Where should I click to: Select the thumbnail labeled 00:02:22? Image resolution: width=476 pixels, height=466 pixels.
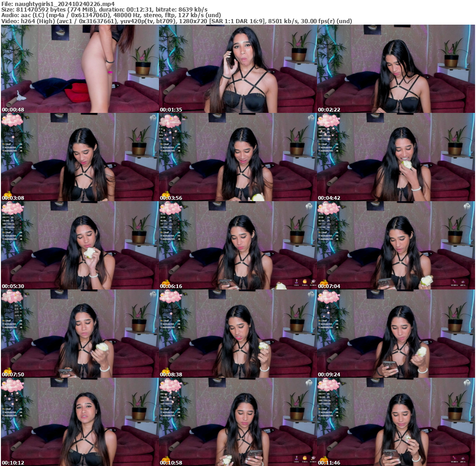click(396, 69)
